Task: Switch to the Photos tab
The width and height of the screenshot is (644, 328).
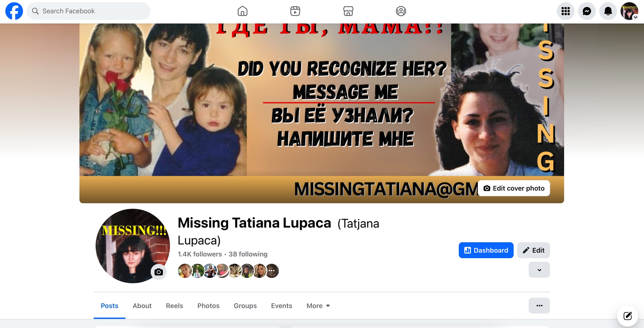Action: click(x=208, y=306)
